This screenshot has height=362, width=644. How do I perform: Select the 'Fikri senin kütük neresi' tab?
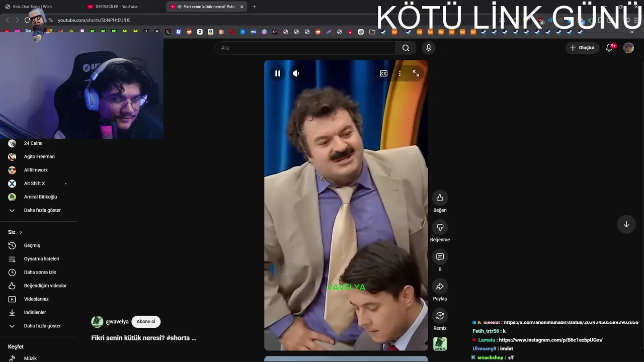pos(206,7)
